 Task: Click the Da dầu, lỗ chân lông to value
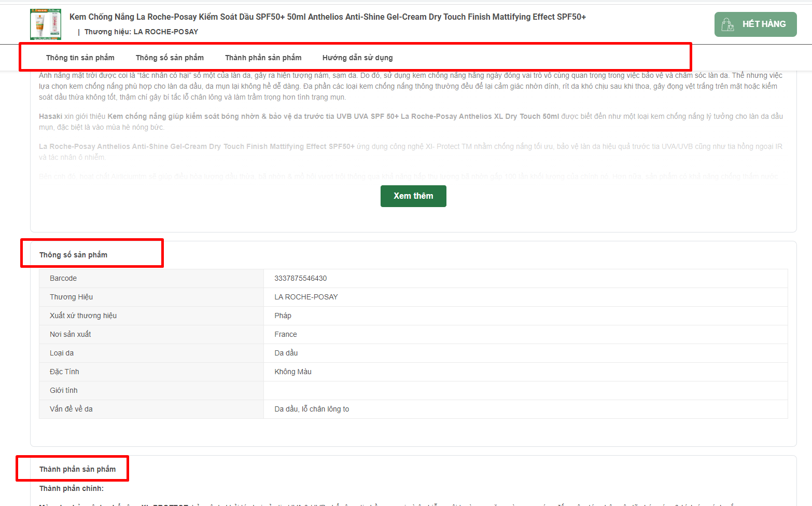pyautogui.click(x=312, y=409)
